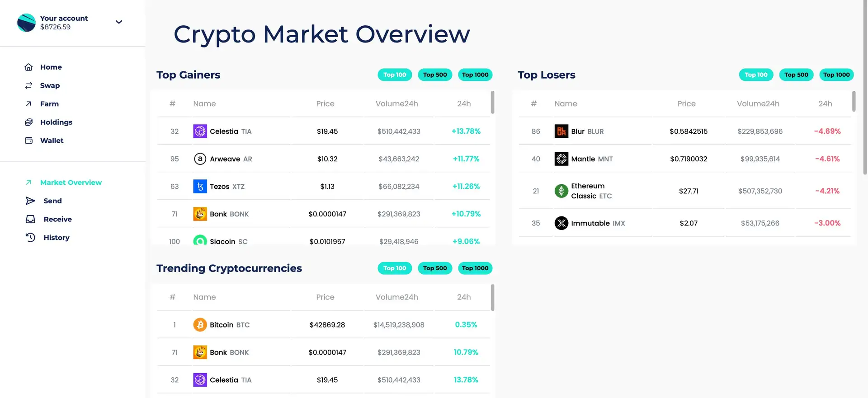
Task: Open transaction History from sidebar
Action: pyautogui.click(x=56, y=238)
